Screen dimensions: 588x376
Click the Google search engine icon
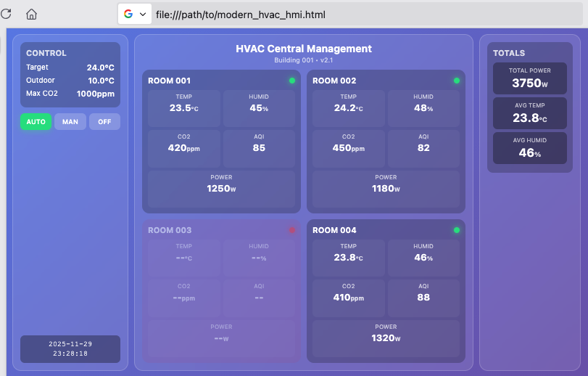click(128, 14)
